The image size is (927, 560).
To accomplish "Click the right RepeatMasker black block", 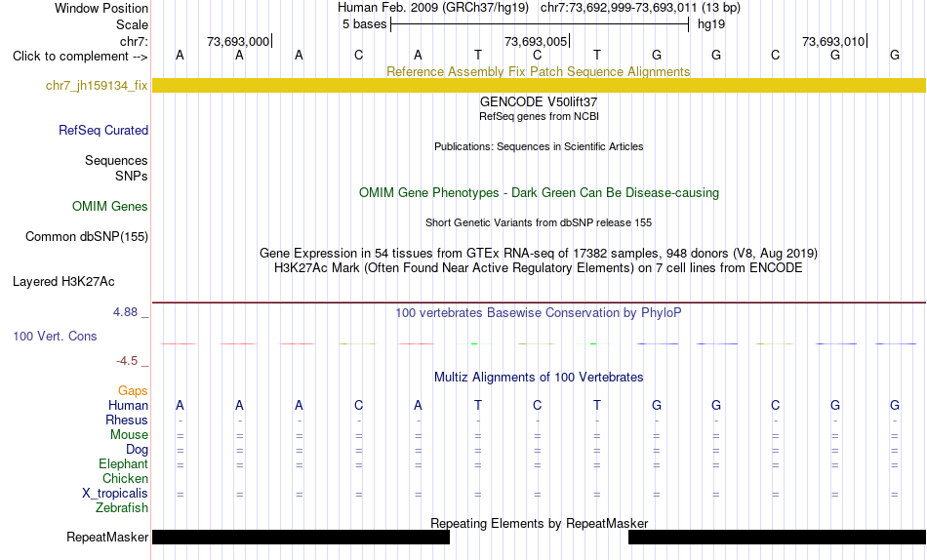I will (777, 537).
